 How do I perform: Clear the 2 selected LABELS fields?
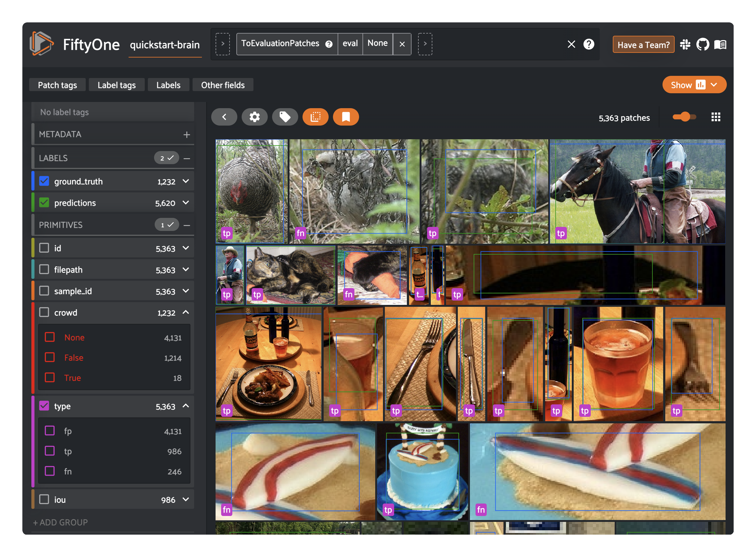(x=166, y=158)
